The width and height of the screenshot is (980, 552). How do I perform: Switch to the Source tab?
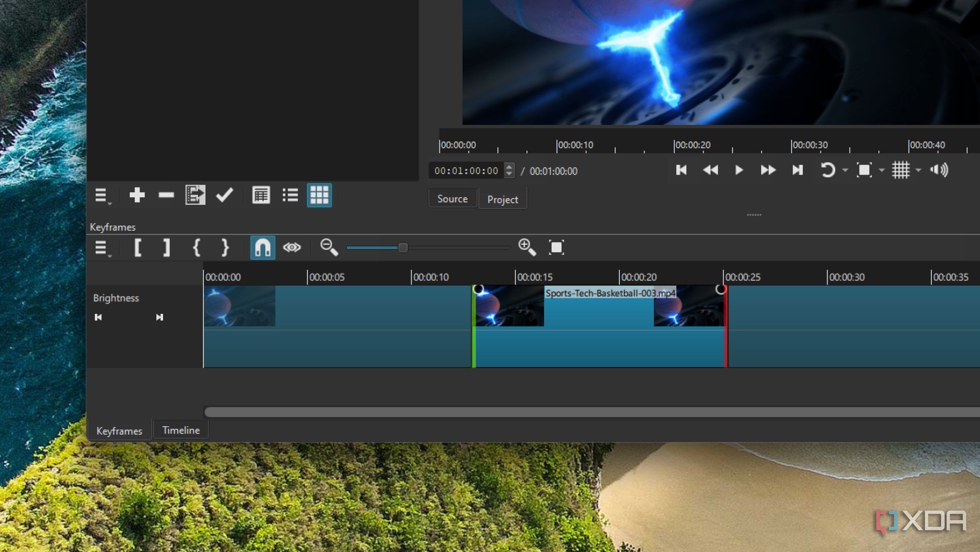pyautogui.click(x=452, y=199)
